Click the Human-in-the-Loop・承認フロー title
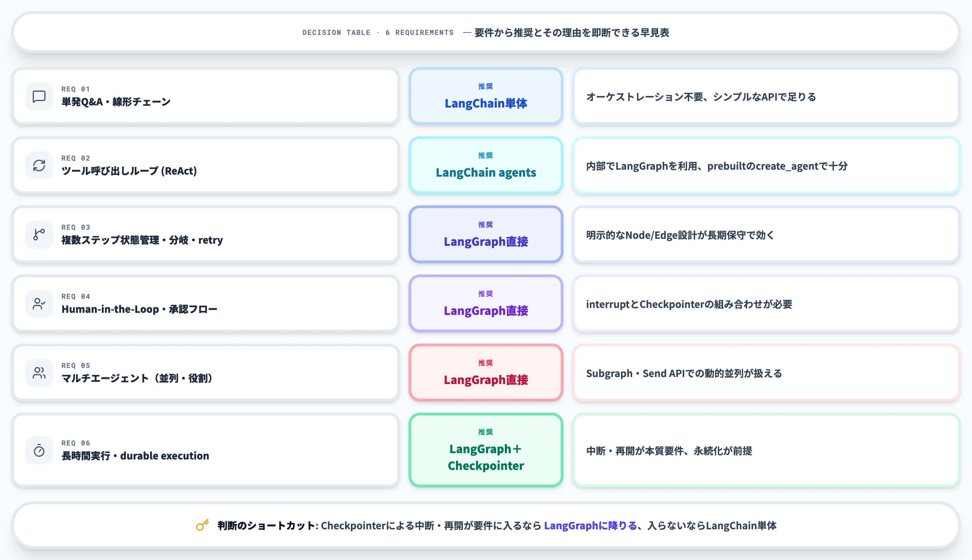Viewport: 972px width, 560px height. pyautogui.click(x=139, y=309)
